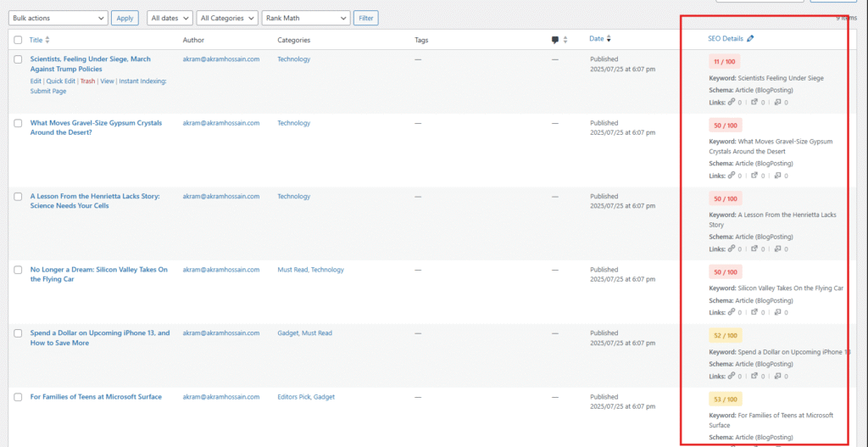Click author email in the Scientists row
Screen dimensions: 868x447
(221, 59)
